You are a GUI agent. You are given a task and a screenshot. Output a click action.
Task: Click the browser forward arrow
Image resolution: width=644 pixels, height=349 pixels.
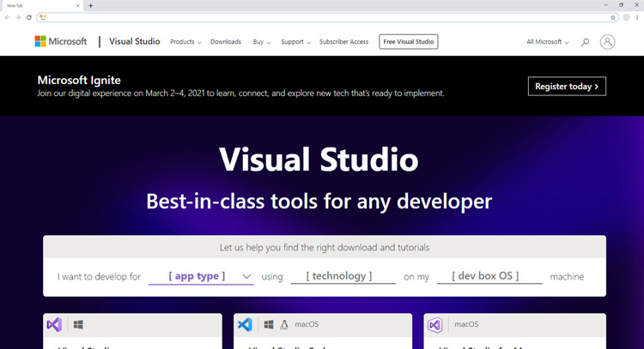[x=18, y=17]
